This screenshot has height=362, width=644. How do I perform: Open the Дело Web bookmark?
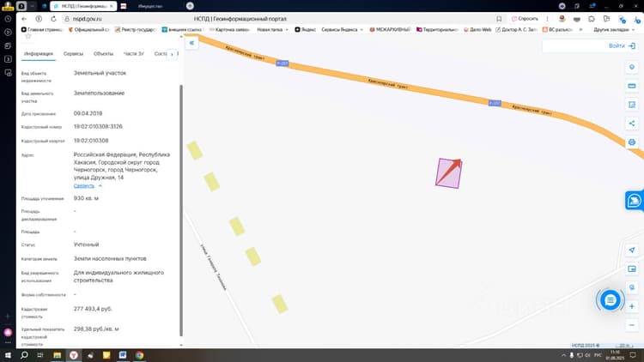(x=477, y=29)
